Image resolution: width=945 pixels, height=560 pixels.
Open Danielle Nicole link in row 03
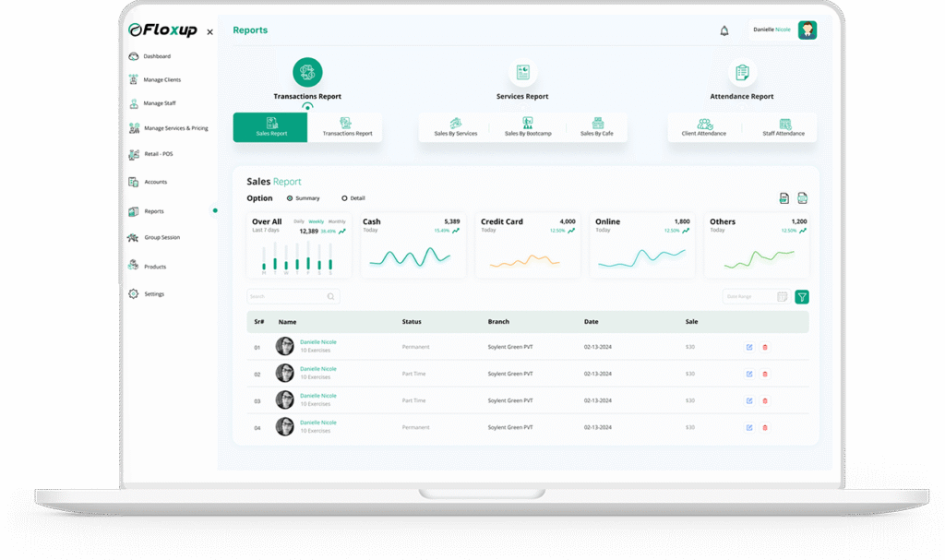[318, 396]
